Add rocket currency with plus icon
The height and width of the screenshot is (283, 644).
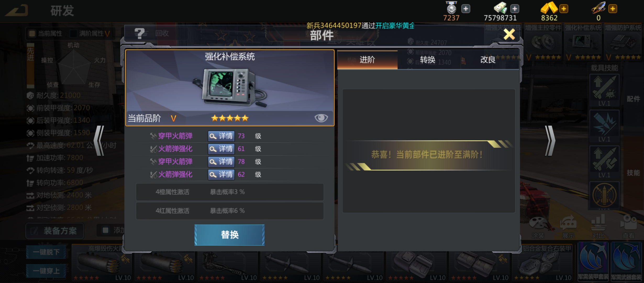point(613,9)
